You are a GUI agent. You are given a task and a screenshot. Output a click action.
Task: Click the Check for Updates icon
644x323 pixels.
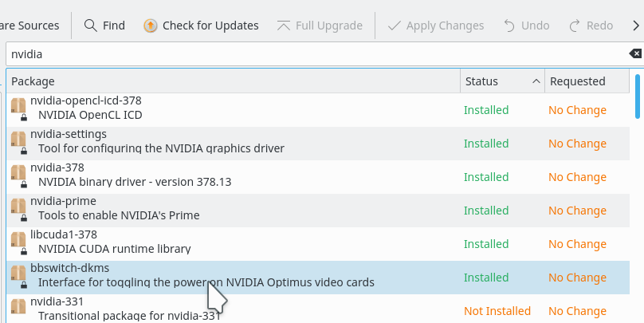151,26
